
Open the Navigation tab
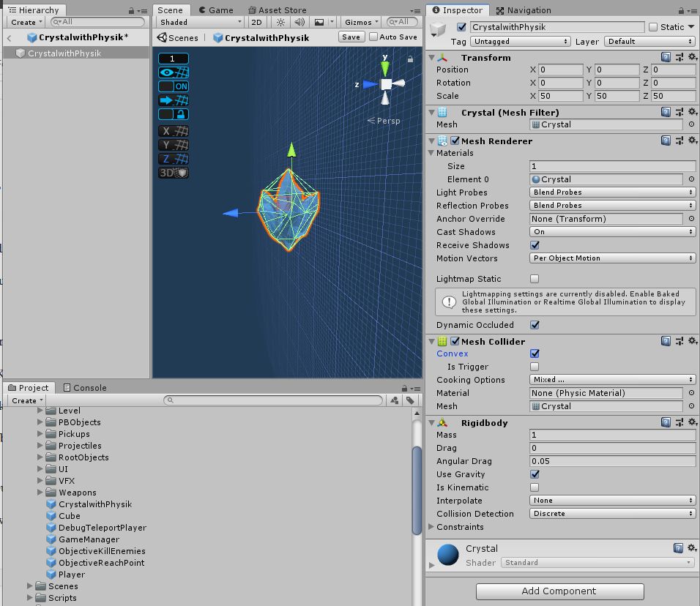pyautogui.click(x=524, y=10)
